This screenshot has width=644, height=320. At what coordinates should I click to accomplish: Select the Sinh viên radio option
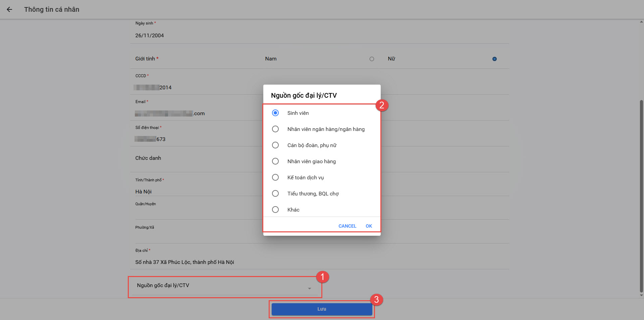pyautogui.click(x=275, y=113)
